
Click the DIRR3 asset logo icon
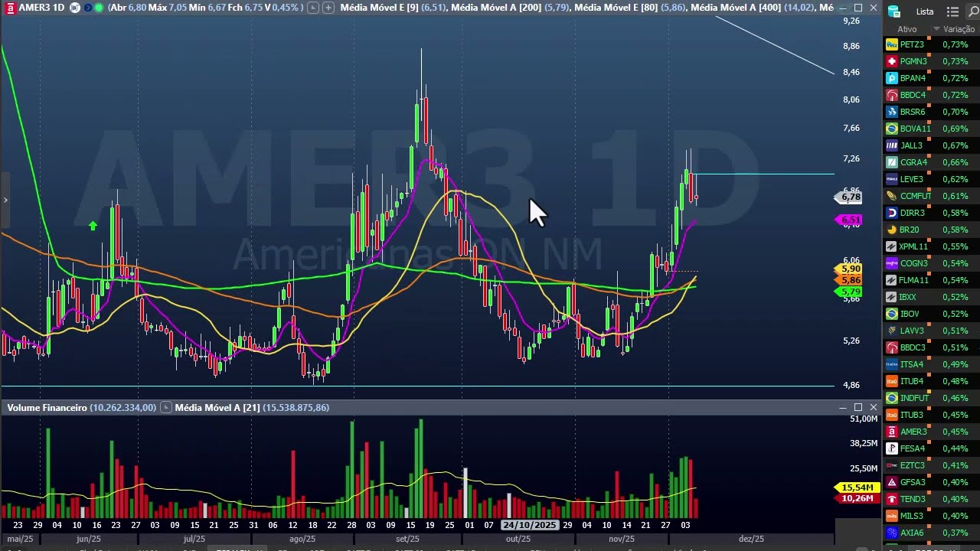(x=891, y=213)
